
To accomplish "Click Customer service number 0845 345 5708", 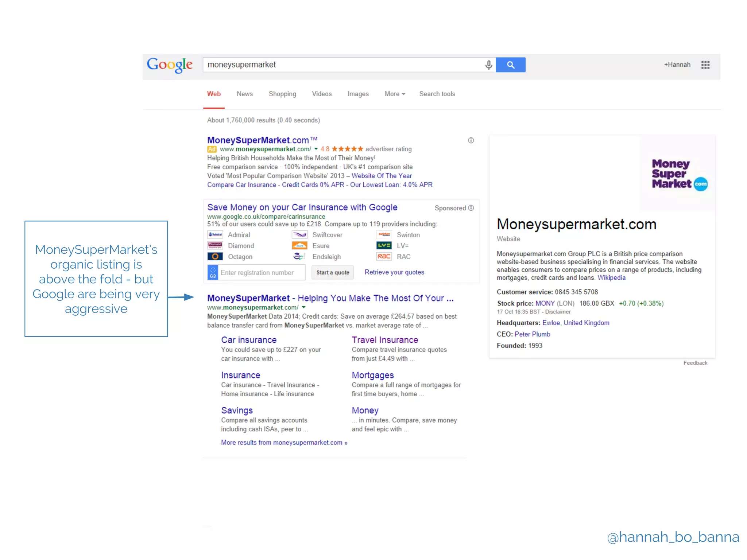I will pos(576,292).
